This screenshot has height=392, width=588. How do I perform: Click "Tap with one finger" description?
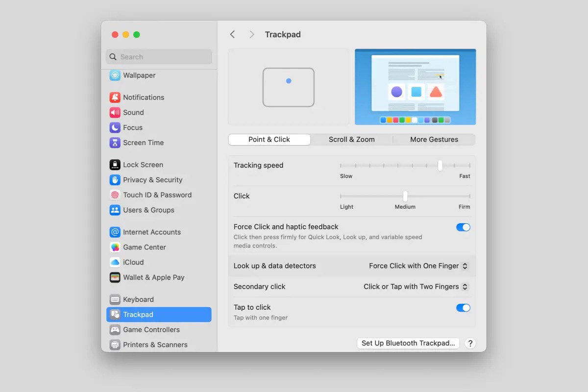261,318
